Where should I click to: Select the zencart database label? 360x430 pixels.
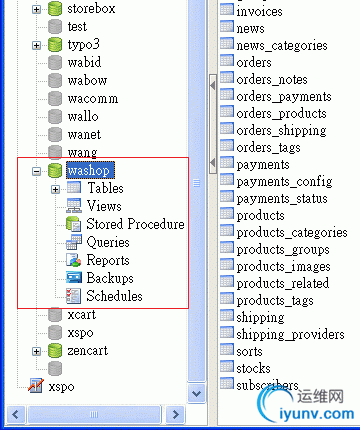pyautogui.click(x=88, y=351)
